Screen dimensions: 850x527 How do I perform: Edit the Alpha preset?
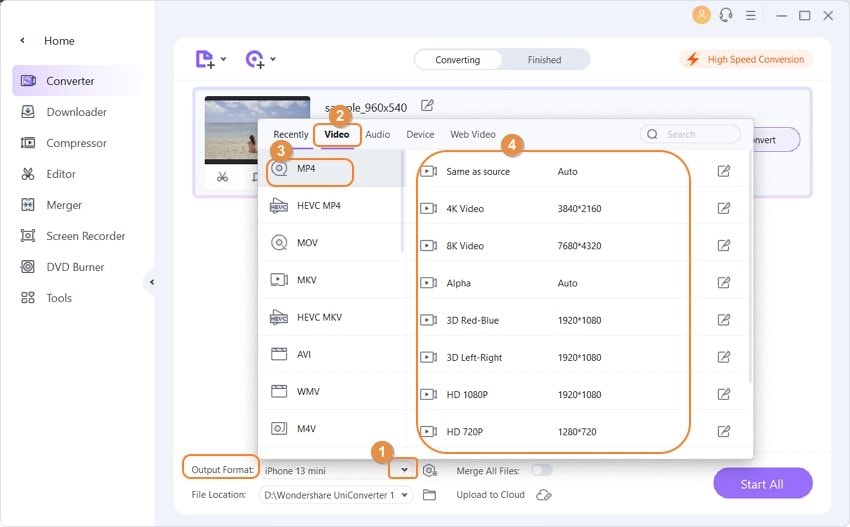coord(724,282)
